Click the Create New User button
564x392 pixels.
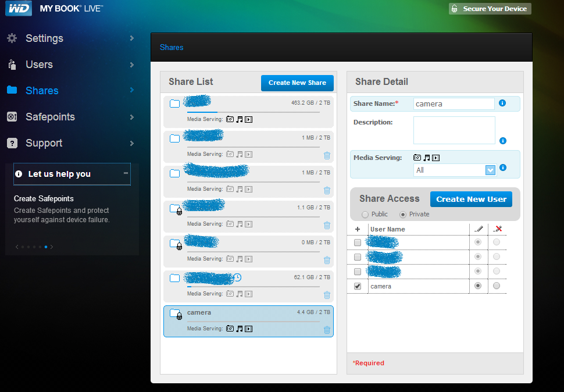pos(471,199)
